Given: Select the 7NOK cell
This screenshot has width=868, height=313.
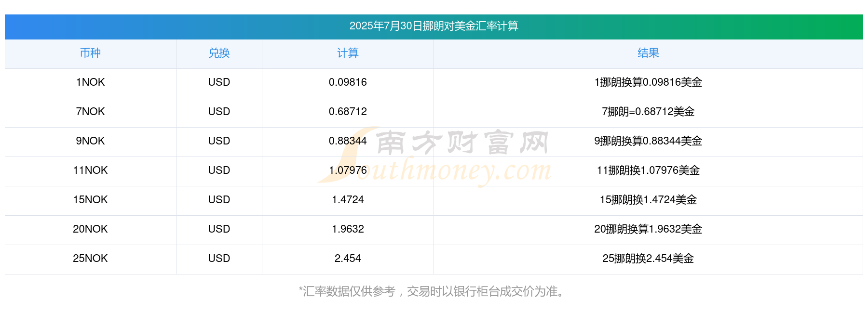Looking at the screenshot, I should tap(90, 112).
